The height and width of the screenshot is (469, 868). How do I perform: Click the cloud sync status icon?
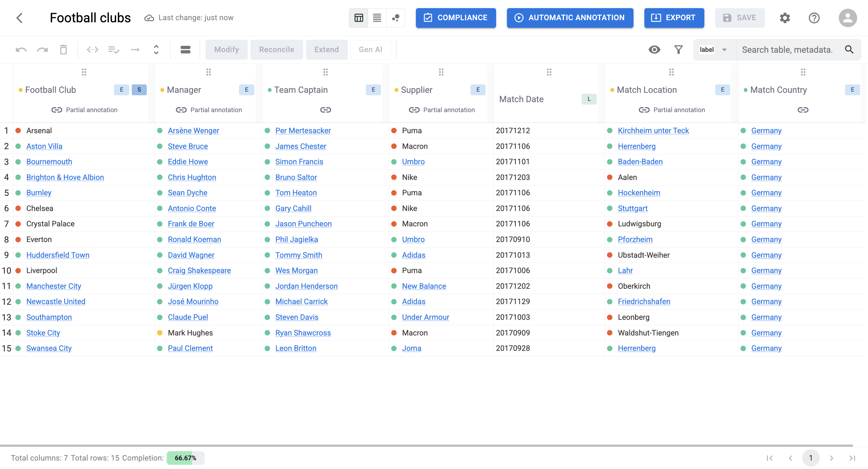pyautogui.click(x=149, y=18)
